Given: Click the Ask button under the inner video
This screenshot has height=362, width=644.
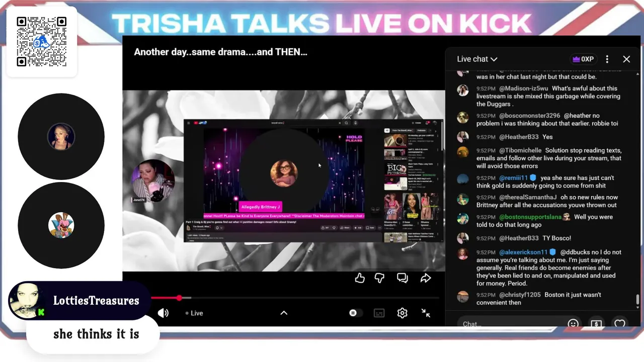Looking at the screenshot, I should [358, 228].
